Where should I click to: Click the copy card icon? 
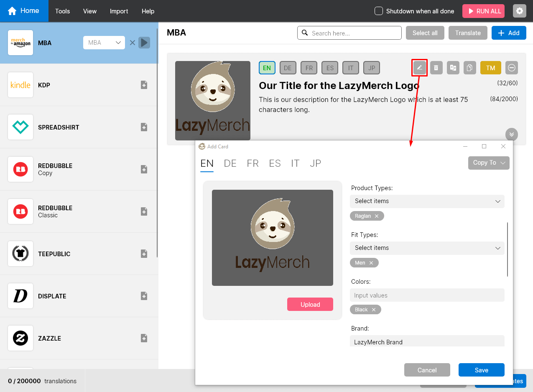[x=470, y=68]
